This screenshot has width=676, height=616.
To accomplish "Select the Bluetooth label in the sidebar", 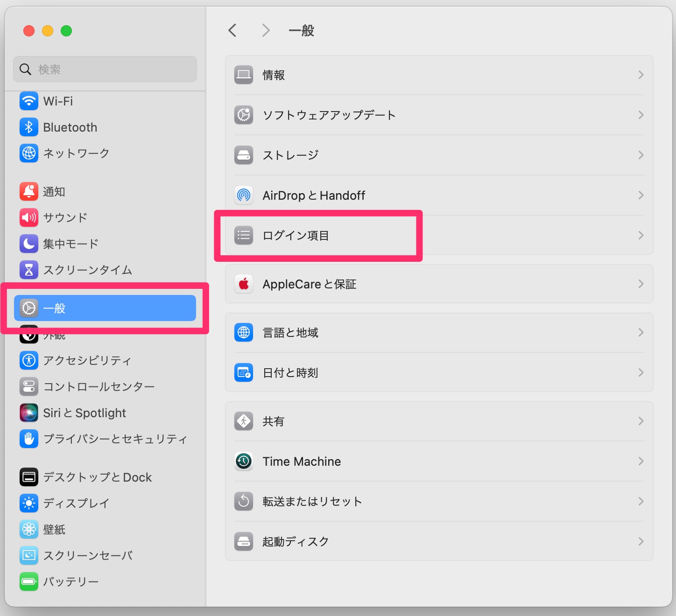I will [70, 127].
